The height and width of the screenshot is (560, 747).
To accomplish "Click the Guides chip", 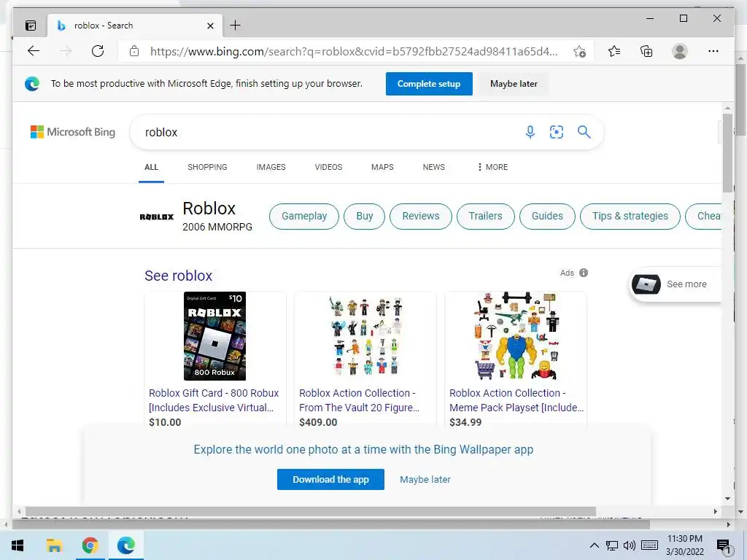I will pos(547,216).
